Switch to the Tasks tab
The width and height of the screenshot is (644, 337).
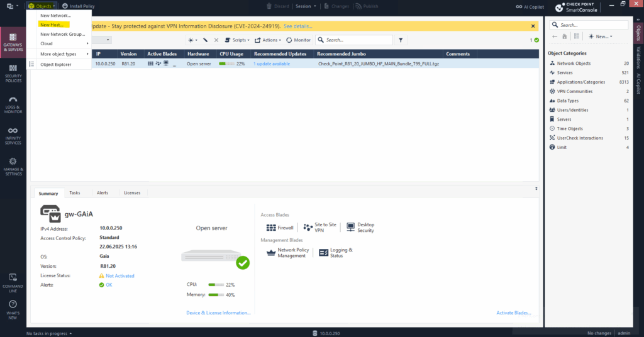pyautogui.click(x=75, y=192)
